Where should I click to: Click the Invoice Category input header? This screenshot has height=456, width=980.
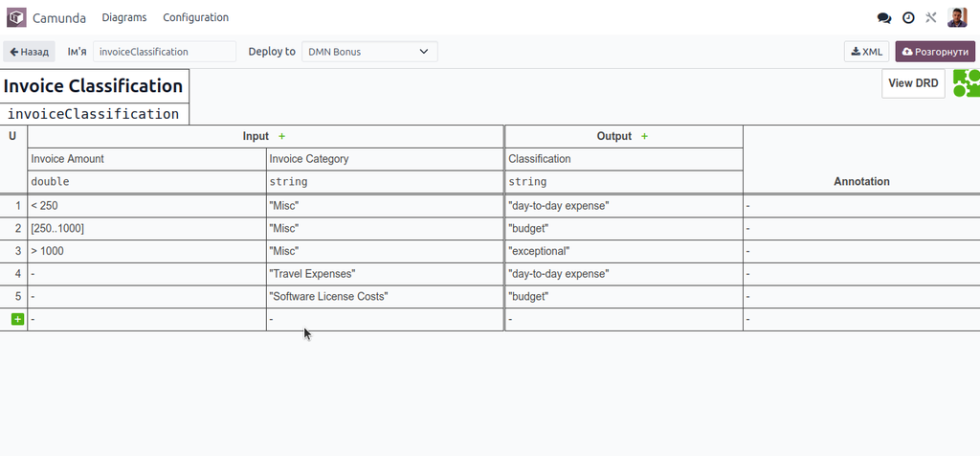(x=385, y=159)
